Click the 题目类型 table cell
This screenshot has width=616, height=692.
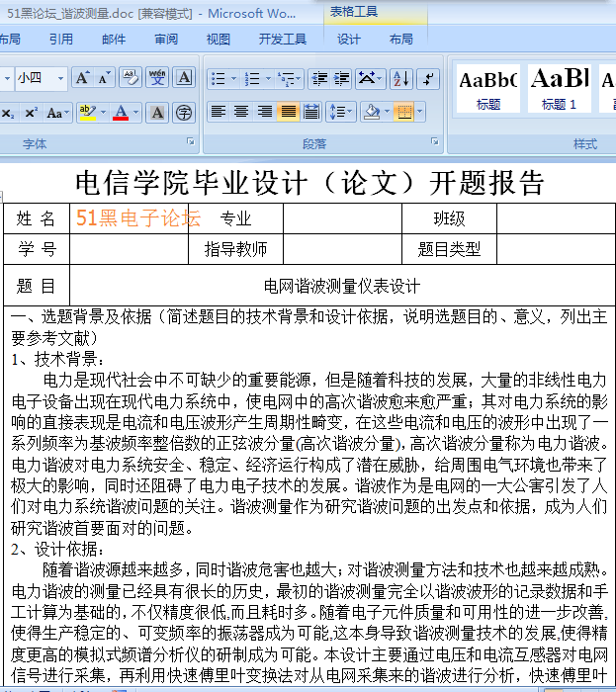[449, 249]
